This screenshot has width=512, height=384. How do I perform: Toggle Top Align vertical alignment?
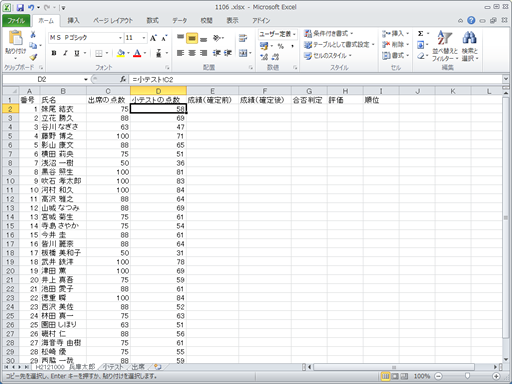pos(180,38)
